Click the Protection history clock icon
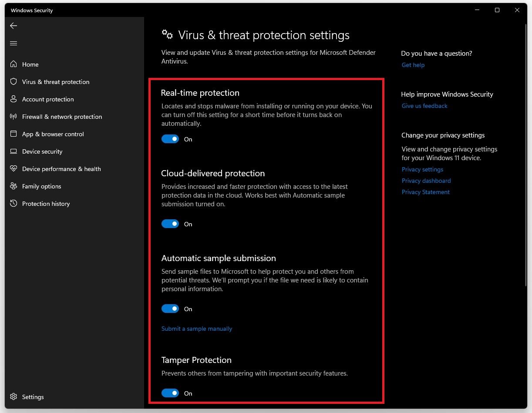This screenshot has height=413, width=532. tap(13, 204)
